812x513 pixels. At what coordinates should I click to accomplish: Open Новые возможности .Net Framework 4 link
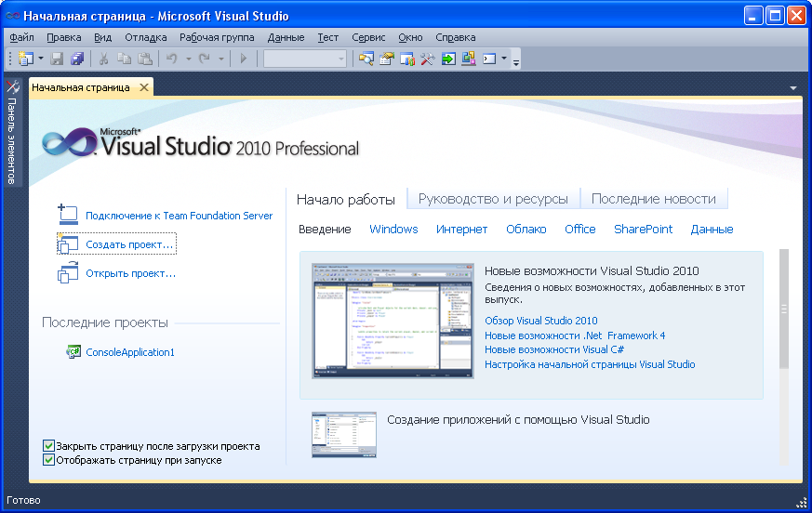point(575,335)
